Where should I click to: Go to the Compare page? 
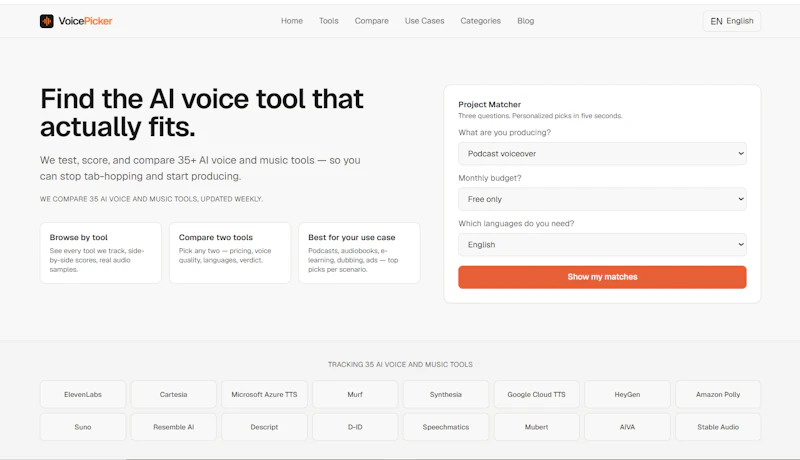point(371,21)
